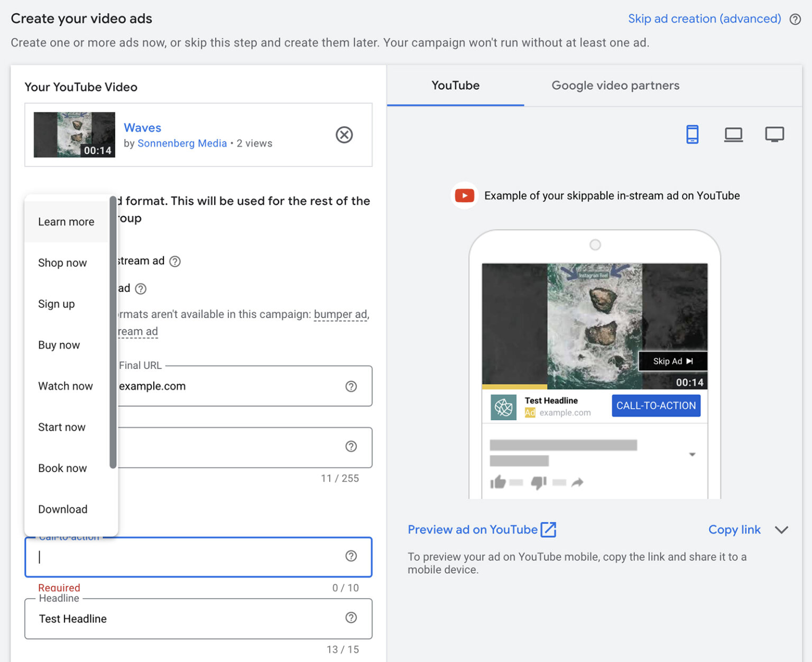Select the Sign up call-to-action option
This screenshot has height=662, width=812.
coord(56,304)
